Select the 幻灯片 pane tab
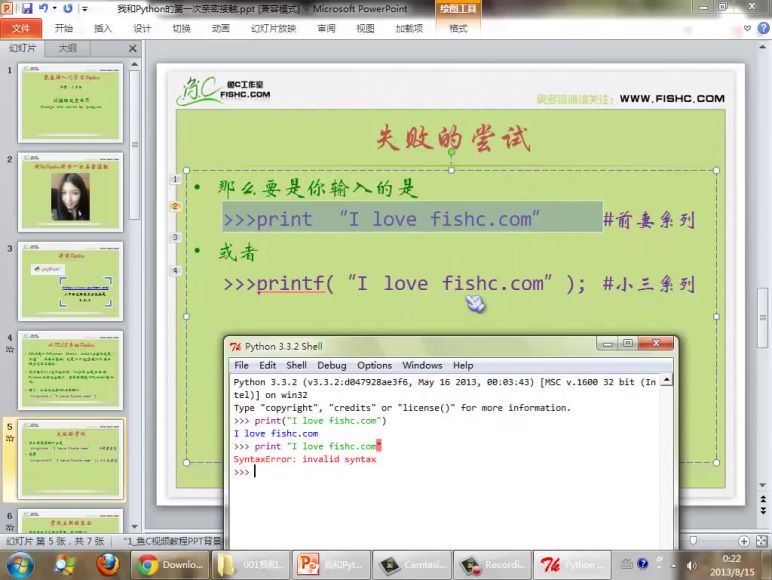Screen dimensions: 772x580 pyautogui.click(x=23, y=48)
